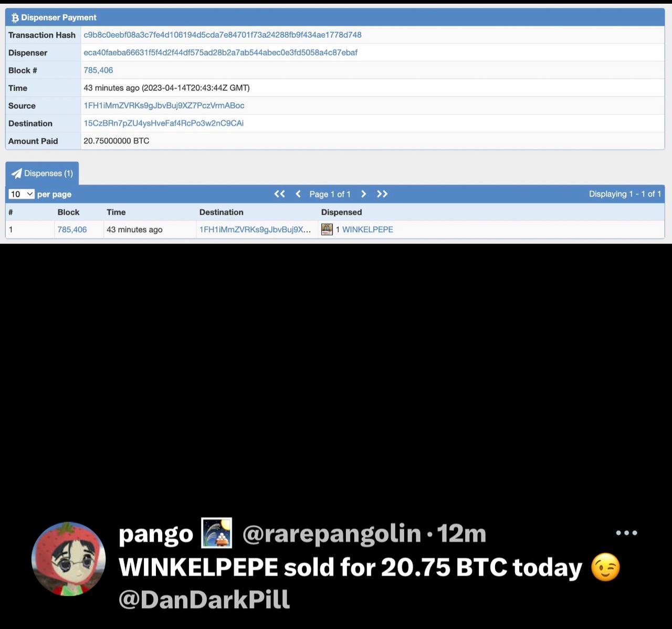This screenshot has height=629, width=672.
Task: Go to previous page arrow
Action: (298, 194)
